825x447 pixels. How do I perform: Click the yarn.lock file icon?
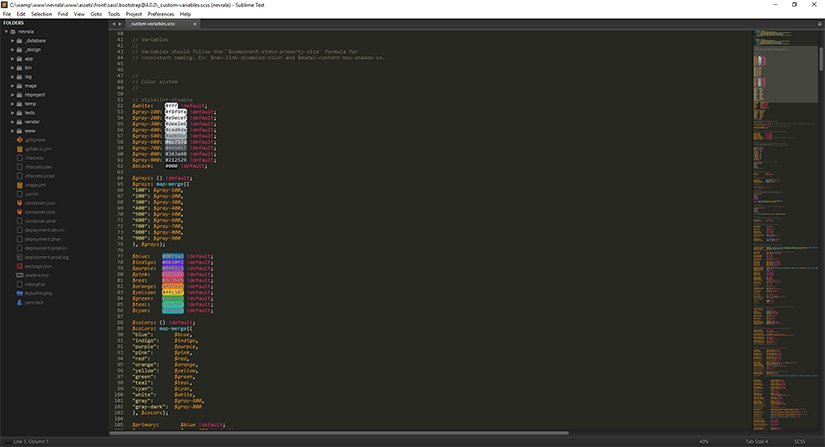[x=19, y=302]
